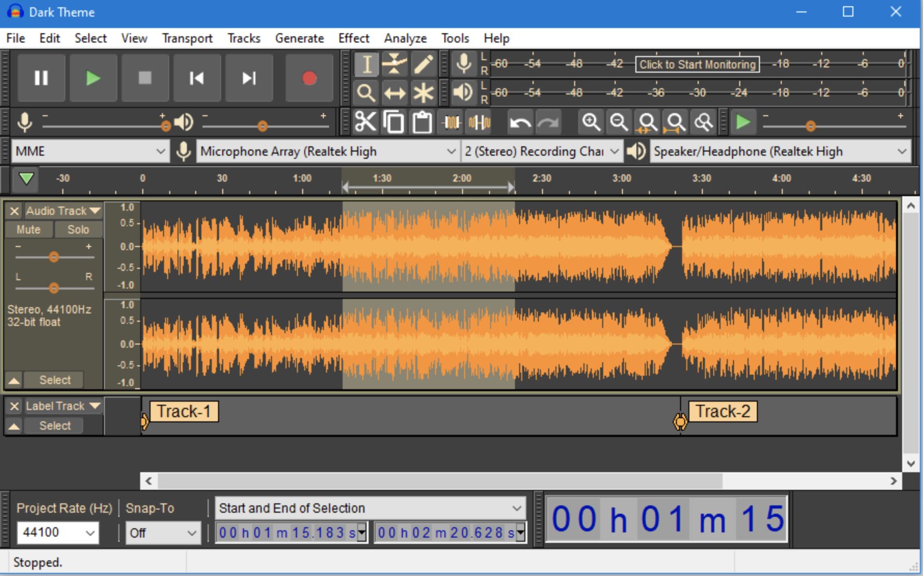Open the Effect menu
This screenshot has height=576, width=924.
(x=354, y=38)
